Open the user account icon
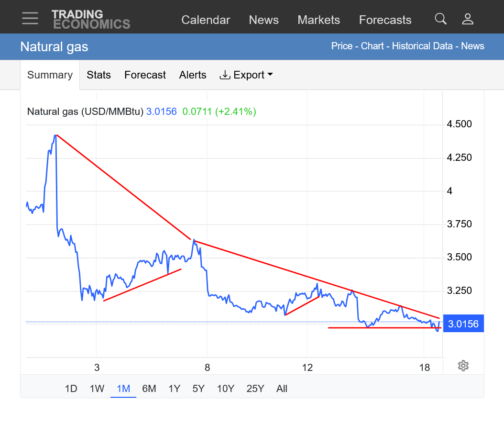Image resolution: width=504 pixels, height=426 pixels. (467, 19)
